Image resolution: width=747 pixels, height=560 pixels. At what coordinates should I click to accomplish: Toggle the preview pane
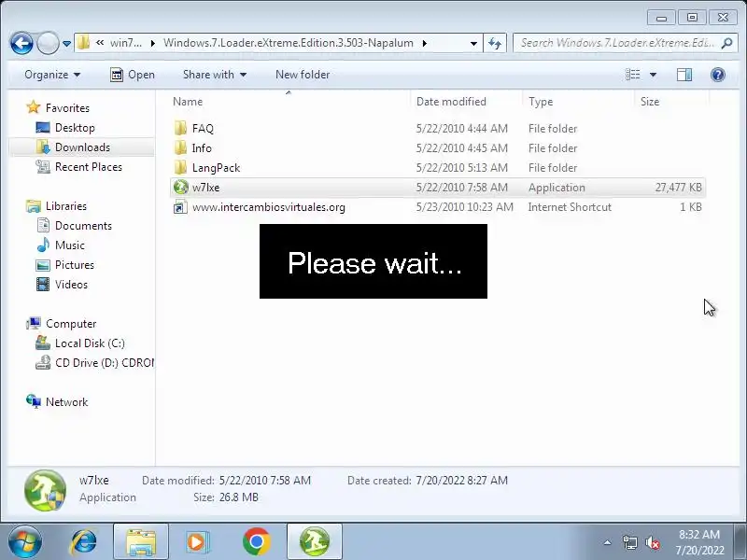pos(684,75)
